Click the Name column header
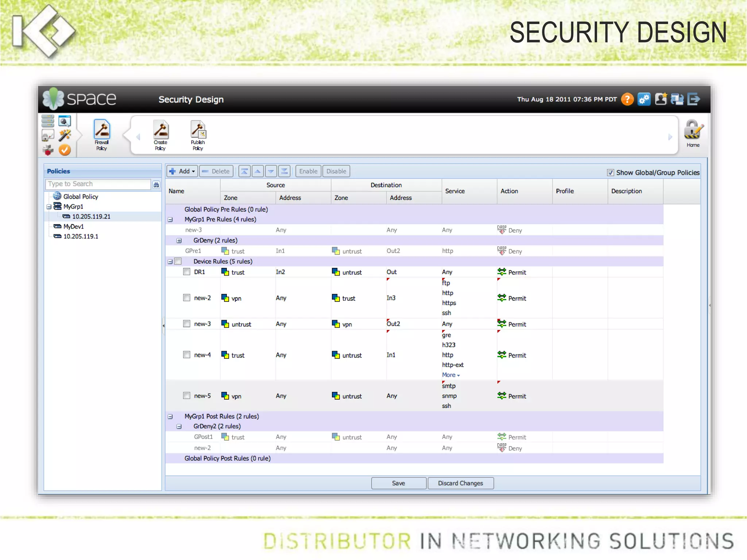Viewport: 747px width, 560px height. [x=193, y=191]
